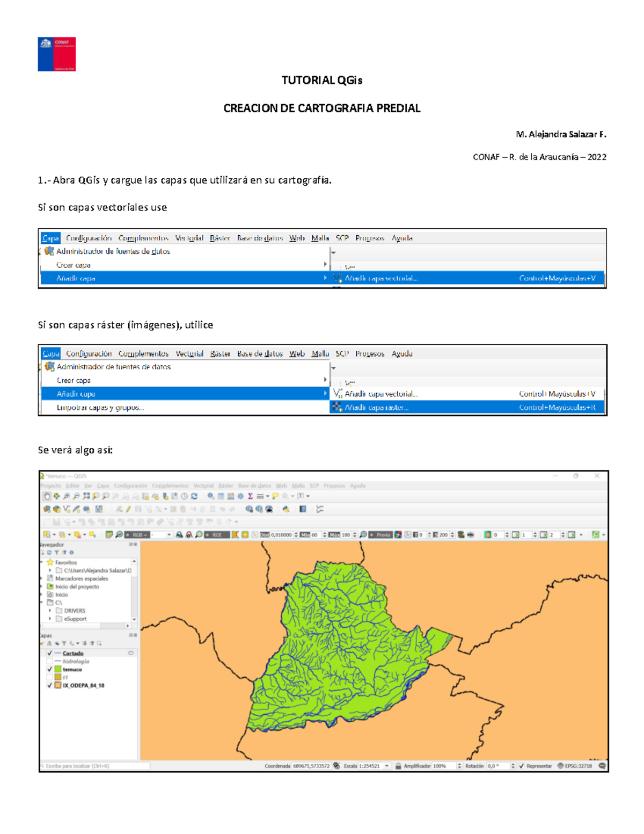This screenshot has height=834, width=644.
Task: Enable the hidrologia layer checkbox
Action: (x=49, y=661)
